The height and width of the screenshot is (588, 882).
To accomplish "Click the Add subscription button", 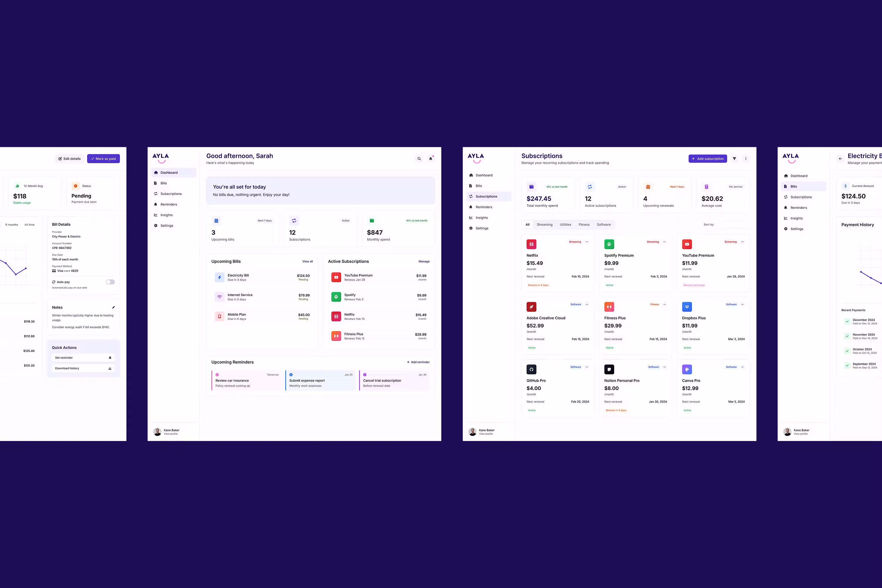I will [707, 159].
